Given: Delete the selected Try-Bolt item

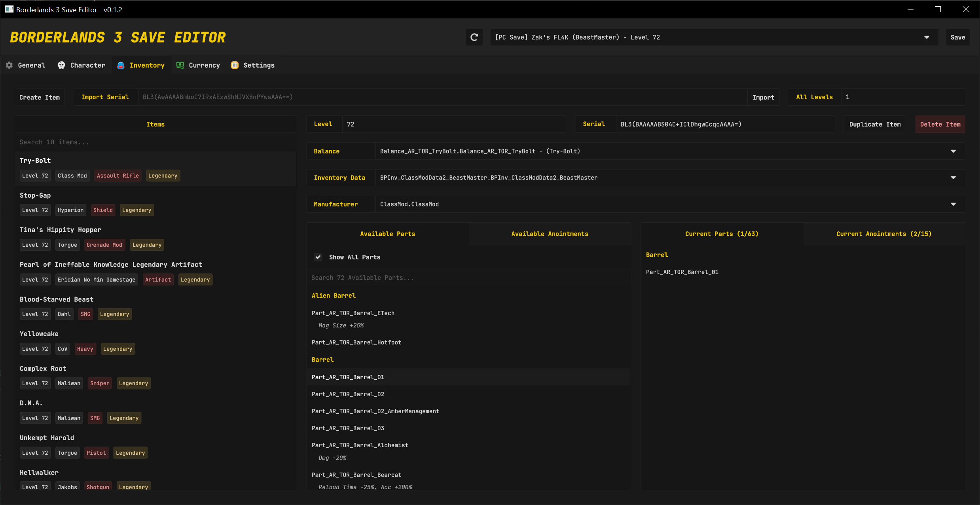Looking at the screenshot, I should [x=940, y=124].
